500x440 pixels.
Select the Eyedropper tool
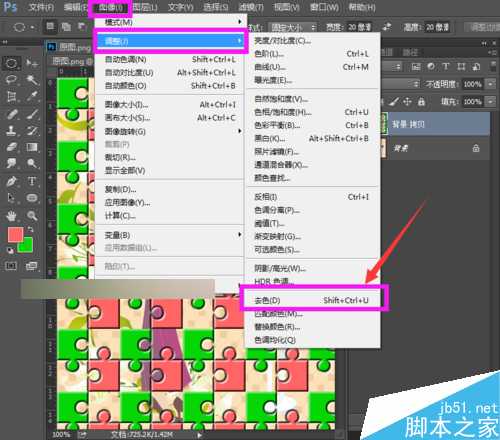tap(32, 97)
